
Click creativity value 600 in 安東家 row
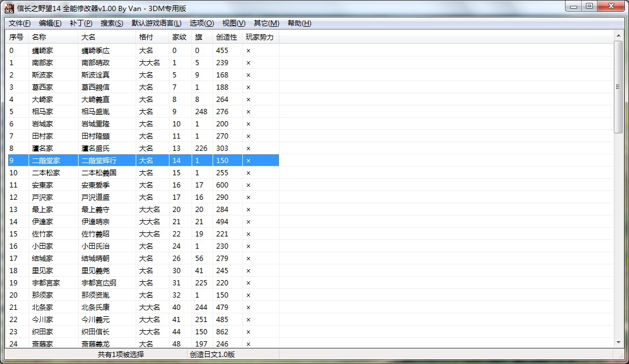222,185
